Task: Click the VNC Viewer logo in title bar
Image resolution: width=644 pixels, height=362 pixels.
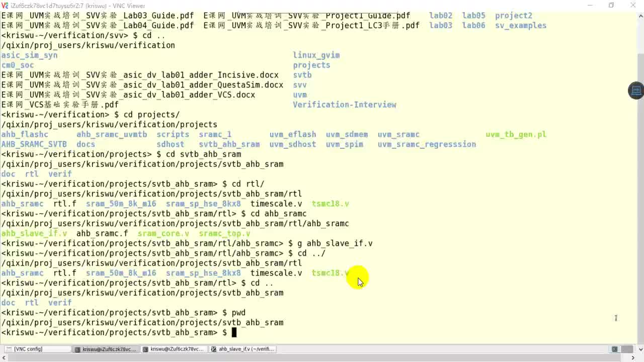Action: tap(5, 6)
